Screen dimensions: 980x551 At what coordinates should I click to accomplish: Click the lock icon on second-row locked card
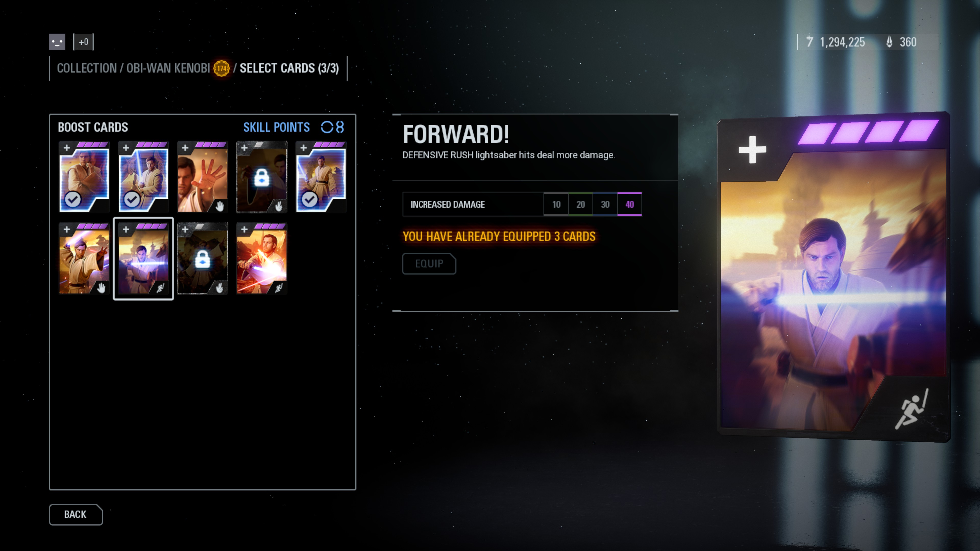[202, 259]
